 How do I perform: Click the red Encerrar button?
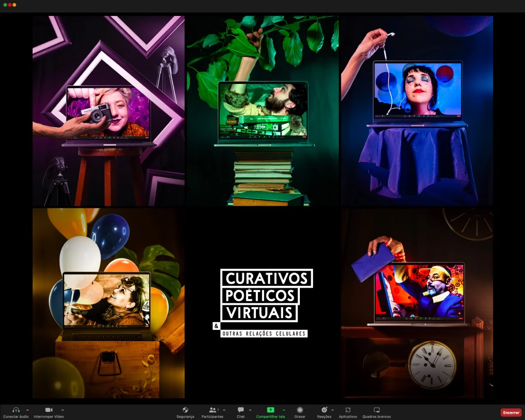[x=511, y=413]
